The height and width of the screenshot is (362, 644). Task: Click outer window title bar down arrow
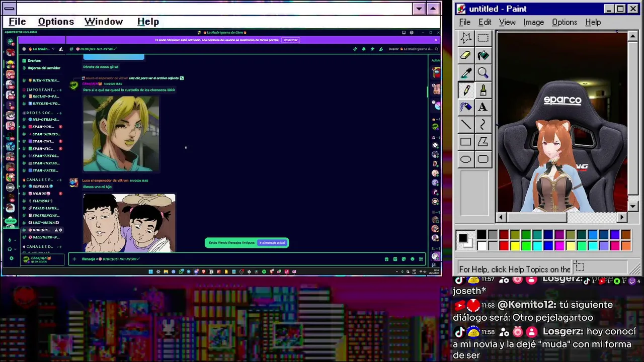pos(419,9)
